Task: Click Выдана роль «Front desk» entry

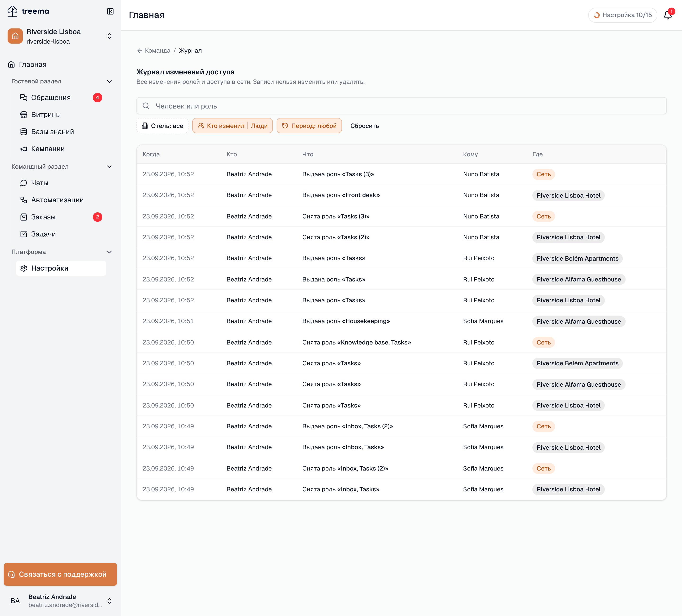Action: [341, 195]
